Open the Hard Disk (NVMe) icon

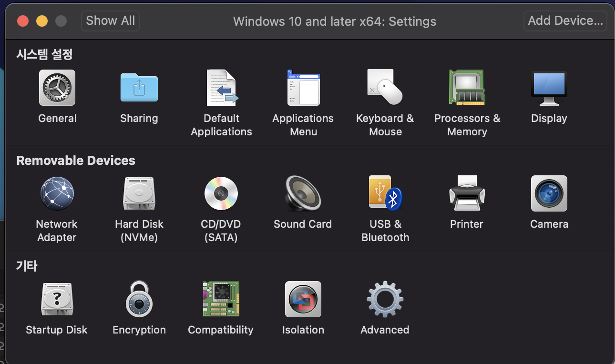click(x=139, y=193)
